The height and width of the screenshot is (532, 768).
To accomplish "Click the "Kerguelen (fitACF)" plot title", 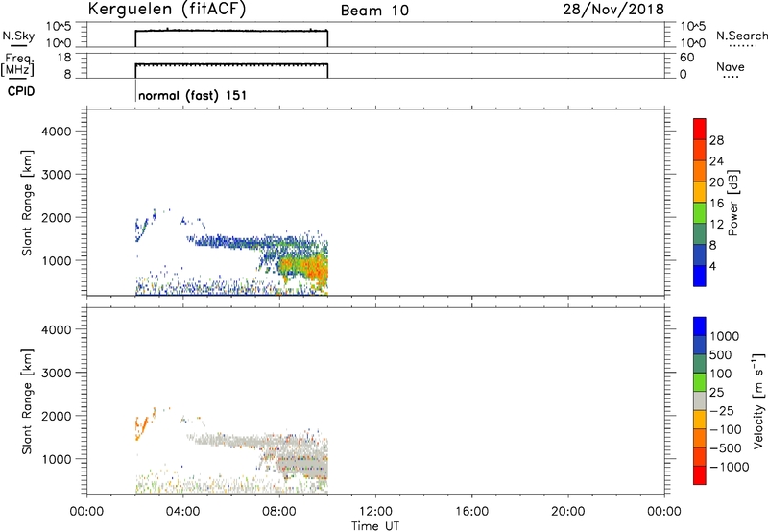I will point(166,10).
